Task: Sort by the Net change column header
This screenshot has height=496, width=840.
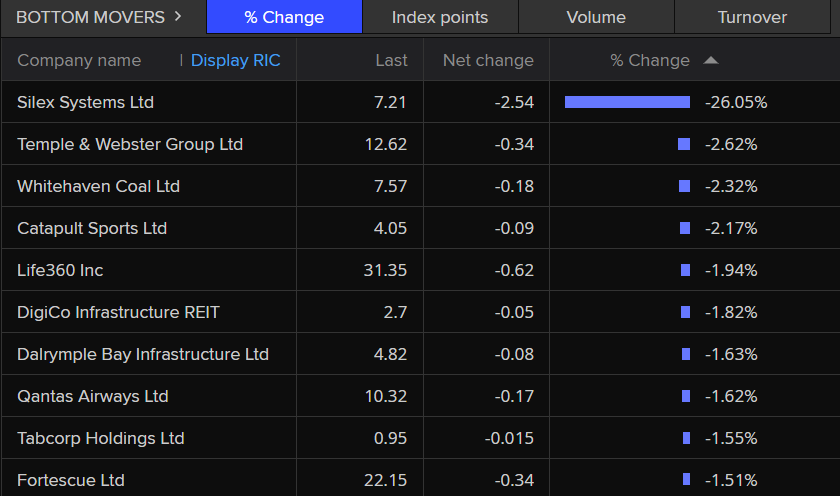Action: 488,60
